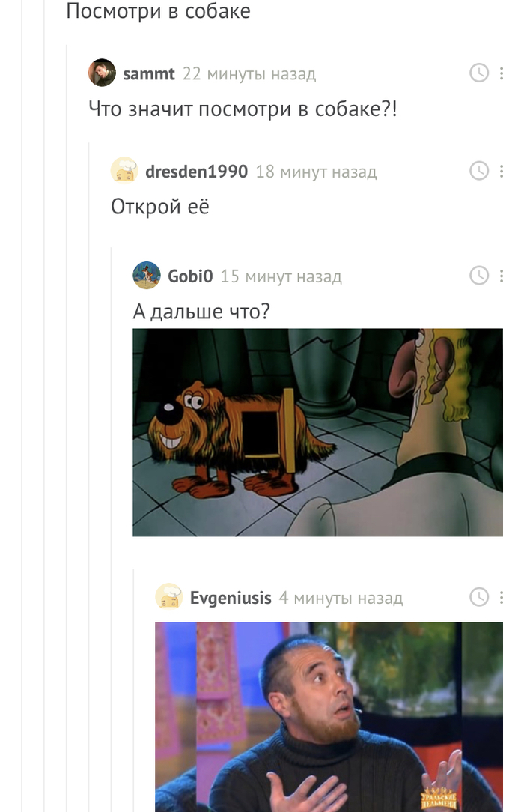Click the clock icon on sammt's comment
524x812 pixels.
click(479, 73)
